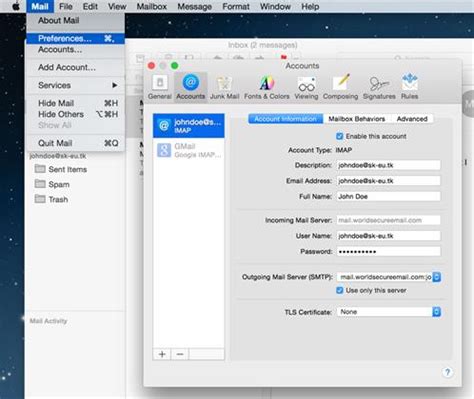Viewport: 474px width, 399px height.
Task: Open Composing preferences pencil icon
Action: 340,87
